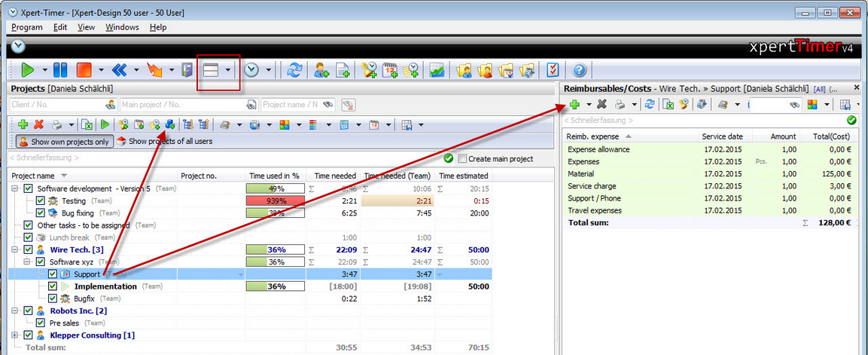Viewport: 868px width, 355px height.
Task: Click the refresh icon in main toolbar
Action: coord(295,70)
